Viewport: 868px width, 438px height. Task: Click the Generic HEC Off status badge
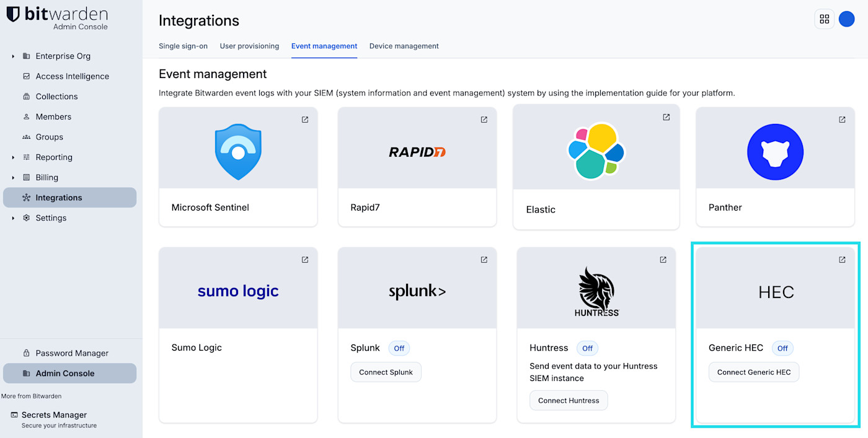tap(782, 348)
